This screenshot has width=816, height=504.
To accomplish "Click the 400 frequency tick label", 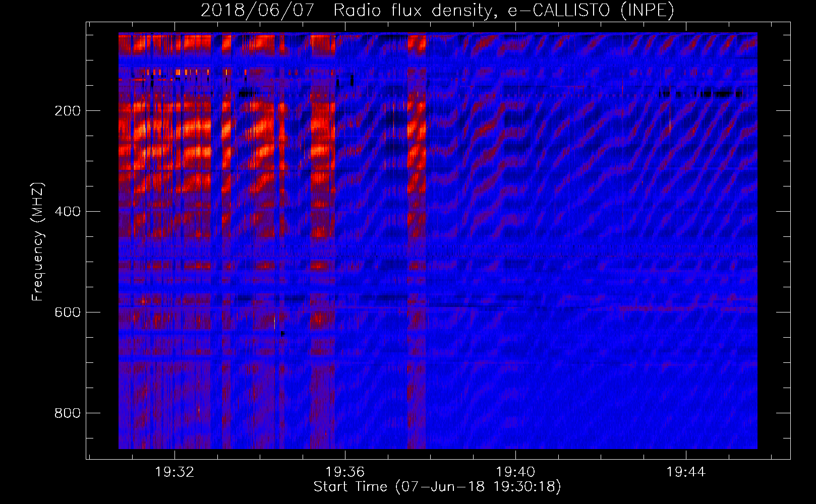I will pos(68,212).
